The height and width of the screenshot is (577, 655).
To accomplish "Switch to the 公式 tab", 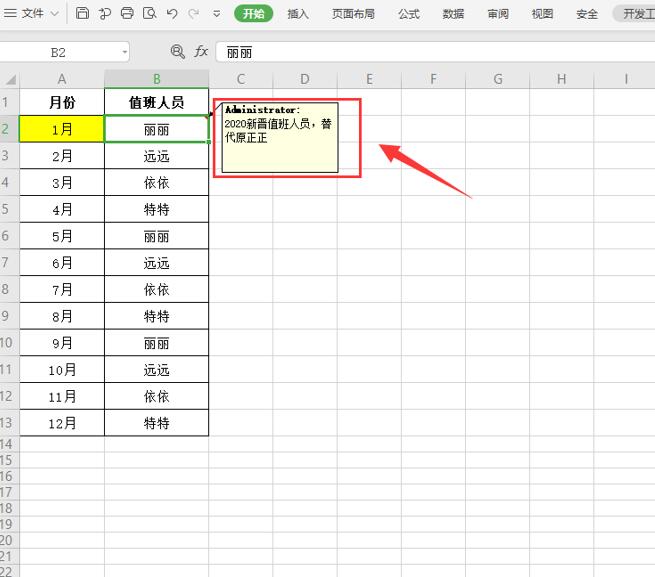I will [x=409, y=14].
